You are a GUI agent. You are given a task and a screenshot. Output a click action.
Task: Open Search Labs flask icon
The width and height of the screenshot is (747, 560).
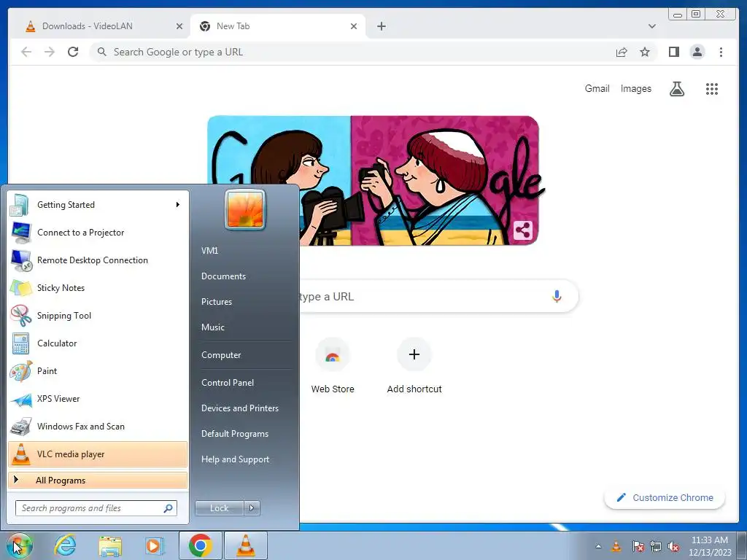(676, 88)
